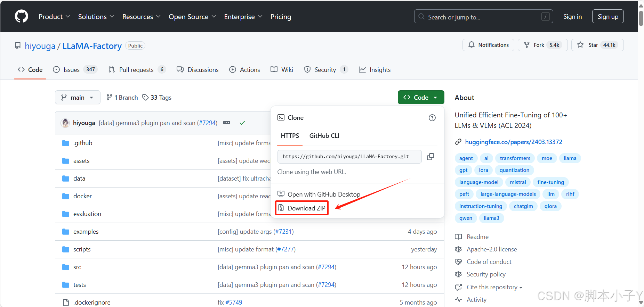Viewport: 644px width, 307px height.
Task: Open the Activity link
Action: [471, 300]
